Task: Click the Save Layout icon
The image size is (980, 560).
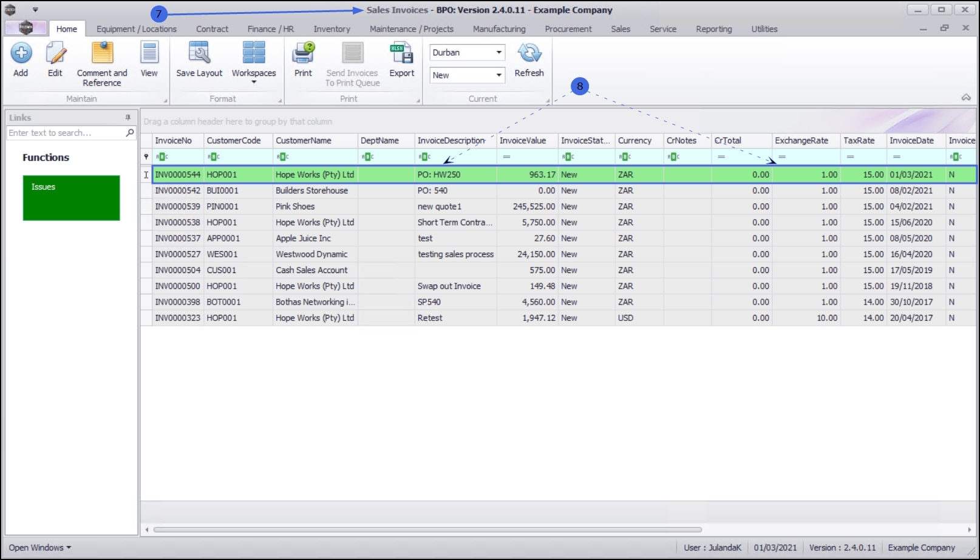Action: click(199, 53)
